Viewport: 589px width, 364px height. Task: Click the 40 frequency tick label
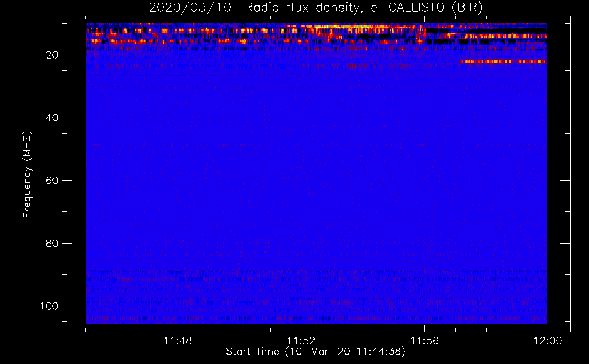coord(52,118)
